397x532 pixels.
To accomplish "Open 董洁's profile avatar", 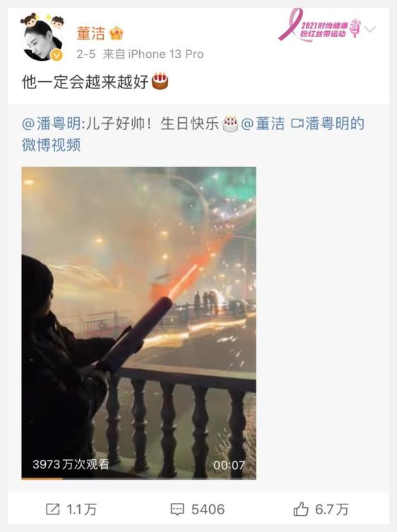I will point(42,40).
